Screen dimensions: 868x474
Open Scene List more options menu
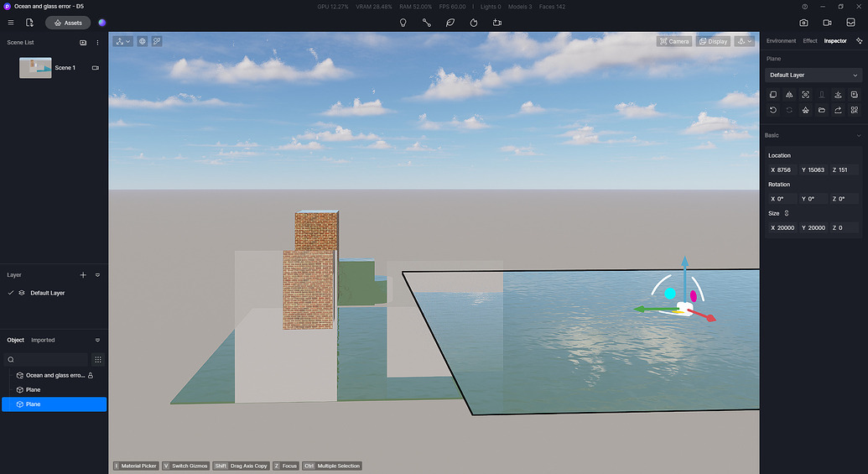[x=97, y=43]
